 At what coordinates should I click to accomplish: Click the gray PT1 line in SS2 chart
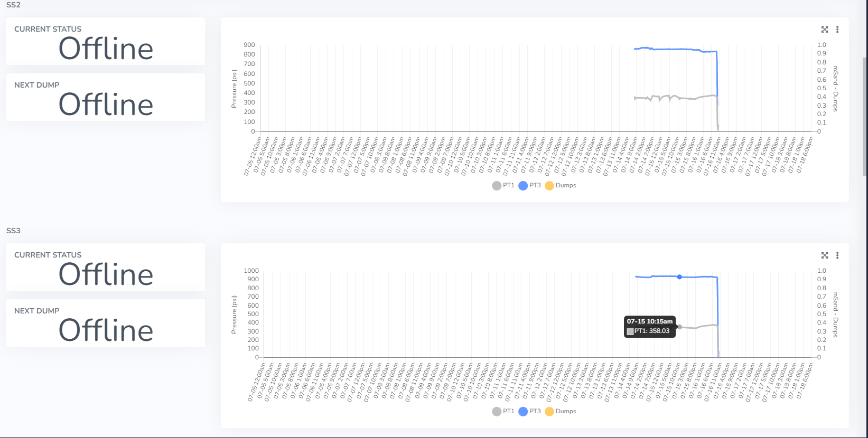[x=687, y=98]
